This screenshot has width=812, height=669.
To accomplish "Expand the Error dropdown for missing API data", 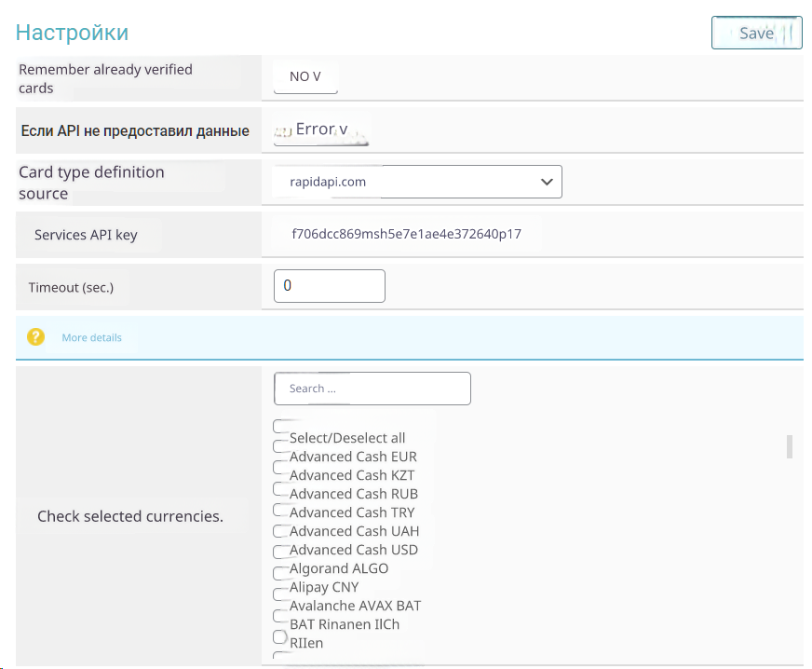I will [321, 130].
